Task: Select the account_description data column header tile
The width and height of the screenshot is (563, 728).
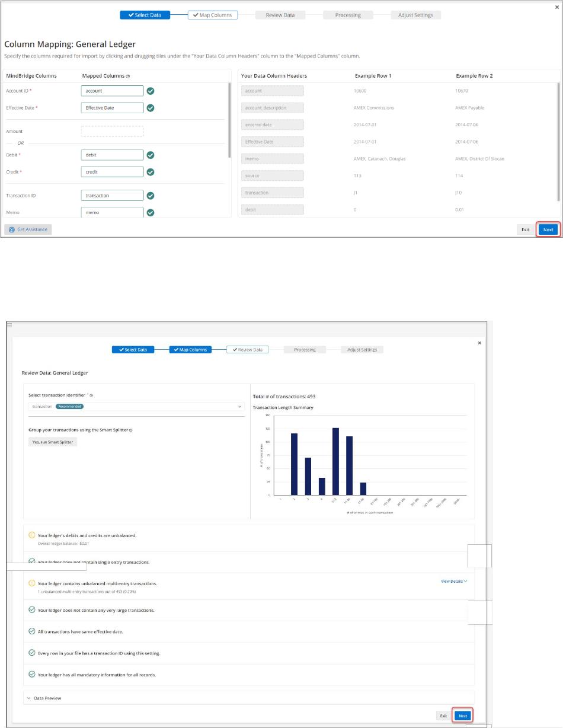Action: pyautogui.click(x=273, y=108)
